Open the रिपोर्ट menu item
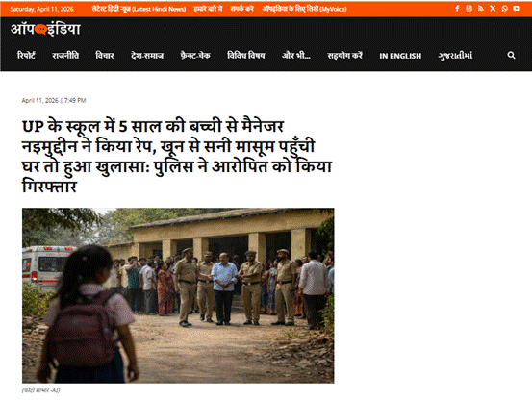Screen dimensions: 532x401 click(x=26, y=56)
